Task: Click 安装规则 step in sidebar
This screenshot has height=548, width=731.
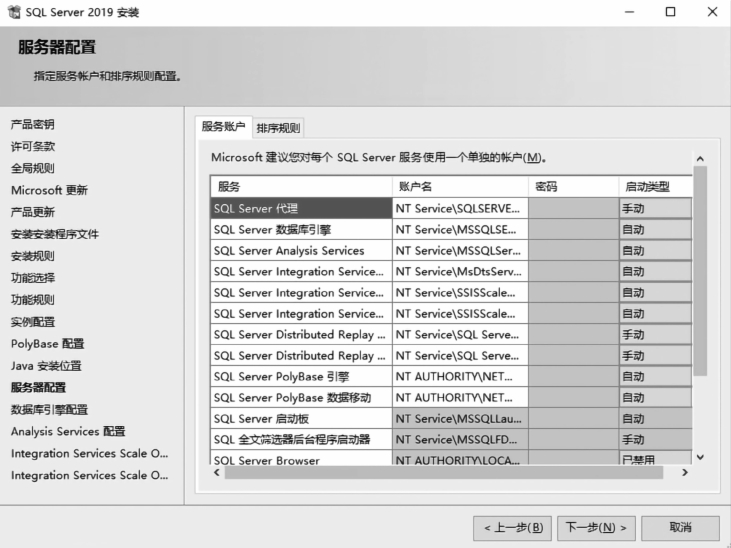Action: (33, 256)
